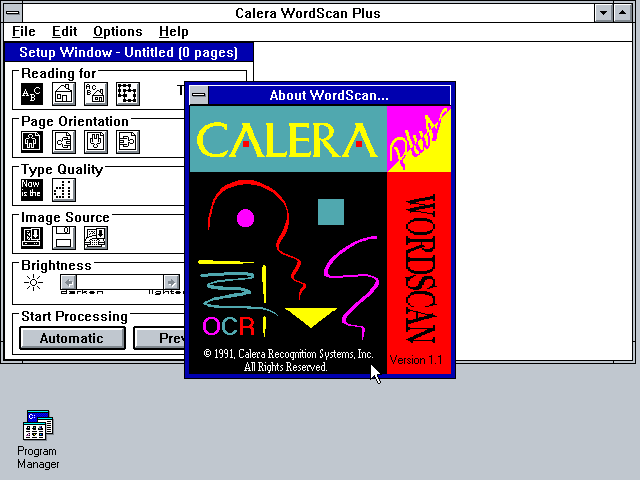Click the 'Start Processing' group label
Image resolution: width=640 pixels, height=480 pixels.
pos(74,316)
